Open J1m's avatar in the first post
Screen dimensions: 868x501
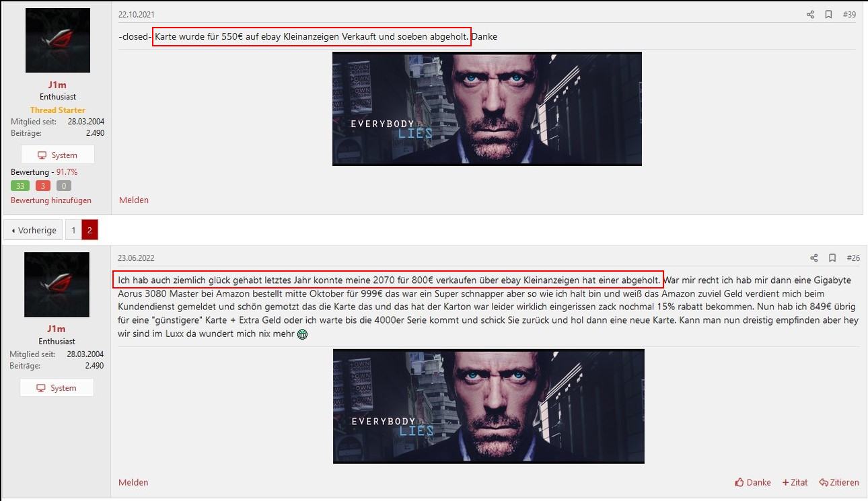(58, 40)
